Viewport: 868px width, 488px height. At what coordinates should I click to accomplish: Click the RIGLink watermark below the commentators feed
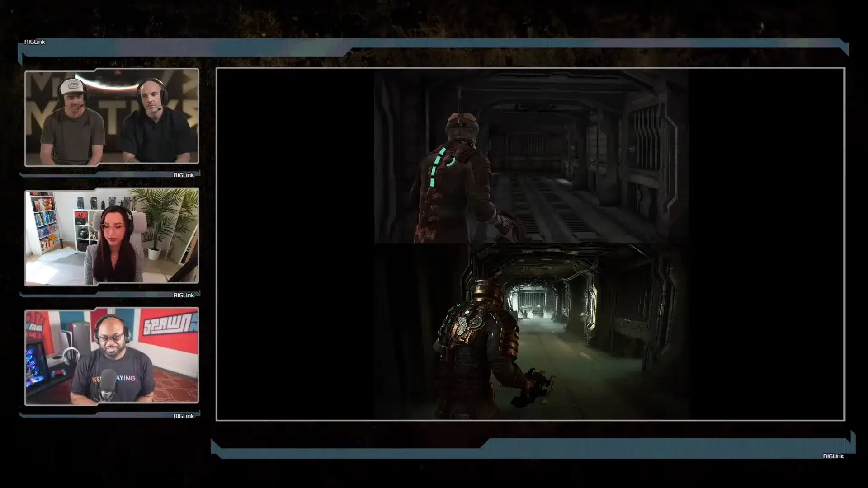click(184, 175)
